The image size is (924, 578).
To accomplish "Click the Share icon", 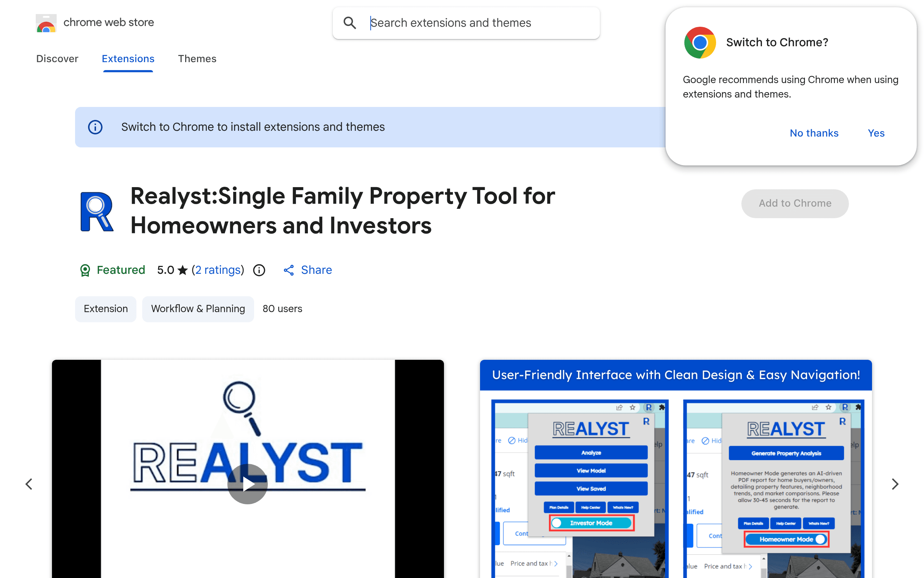I will pyautogui.click(x=289, y=270).
